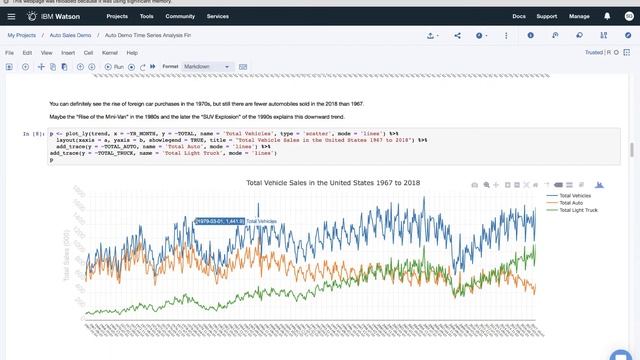Click the save notebook icon
Image resolution: width=640 pixels, height=360 pixels.
(x=9, y=67)
